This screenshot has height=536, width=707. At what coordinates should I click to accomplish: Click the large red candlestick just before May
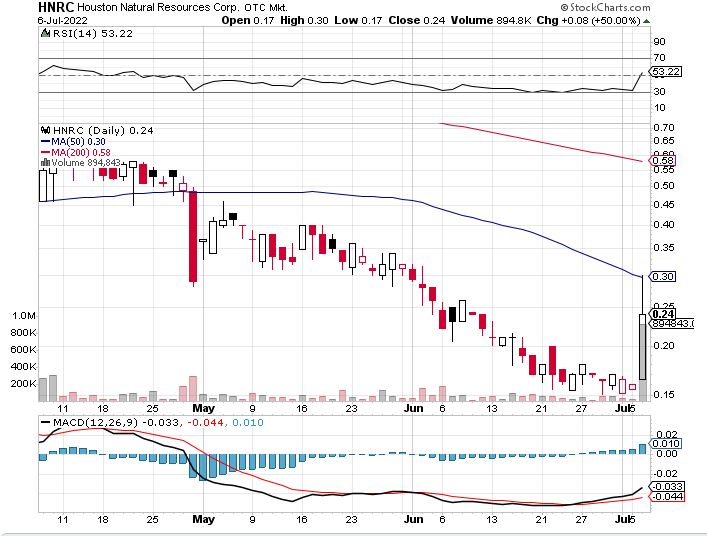point(193,237)
